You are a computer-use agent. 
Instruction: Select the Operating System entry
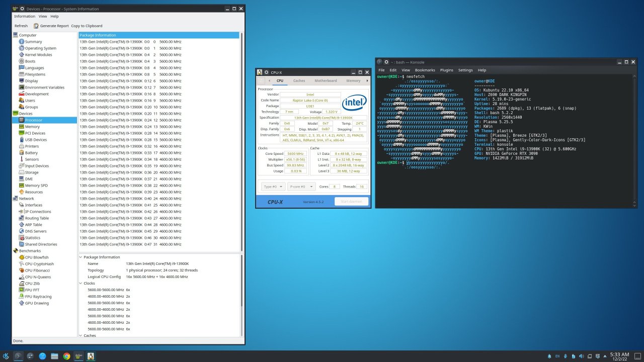(40, 48)
